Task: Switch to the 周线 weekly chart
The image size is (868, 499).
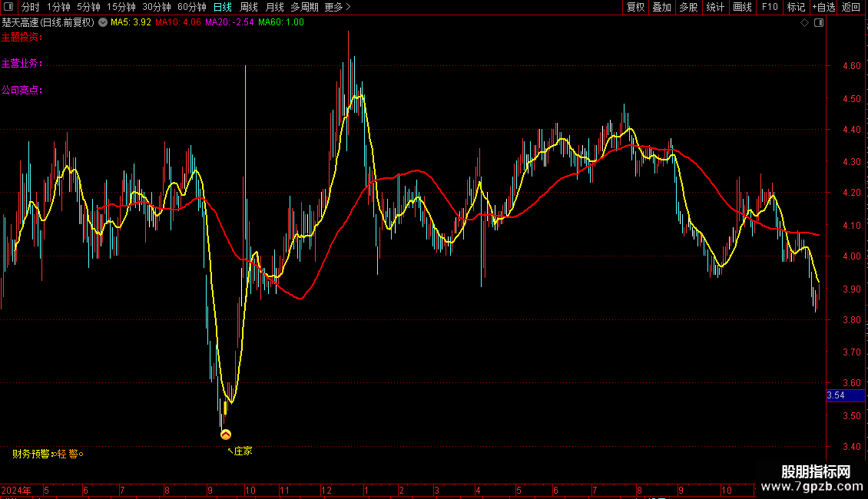Action: [249, 7]
